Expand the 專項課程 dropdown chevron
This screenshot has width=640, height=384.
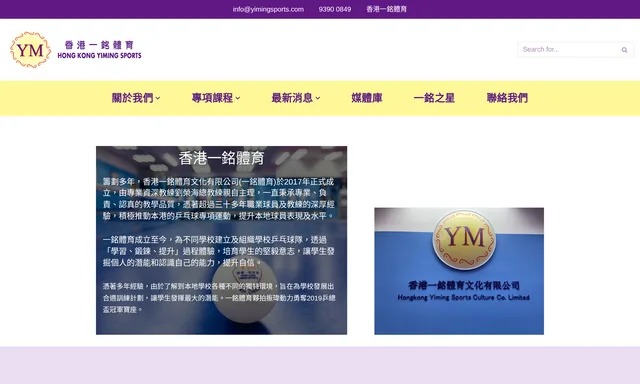click(238, 98)
